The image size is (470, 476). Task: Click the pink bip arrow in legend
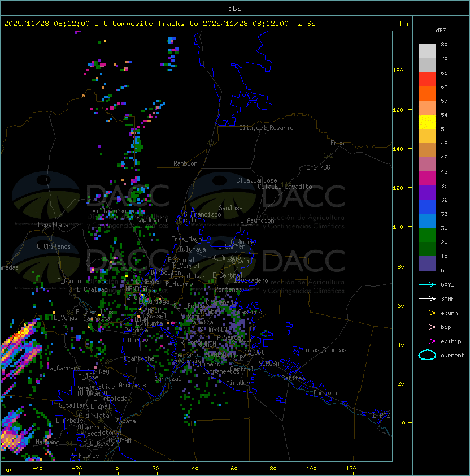(427, 327)
